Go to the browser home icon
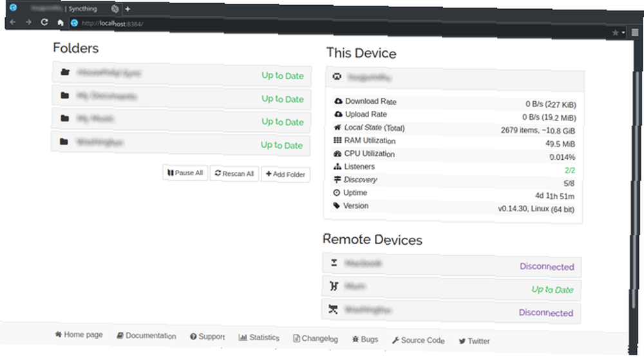Viewport: 644px width, 357px height. 61,23
